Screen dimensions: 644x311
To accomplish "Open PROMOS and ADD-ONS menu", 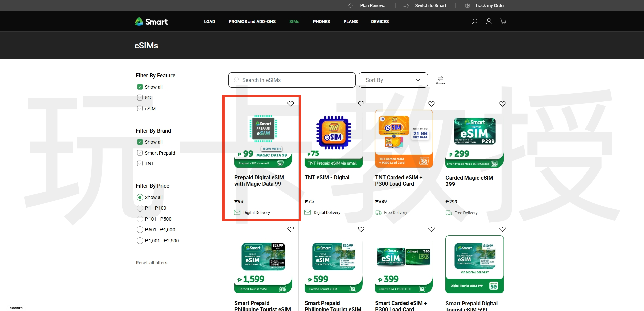I will [x=252, y=21].
